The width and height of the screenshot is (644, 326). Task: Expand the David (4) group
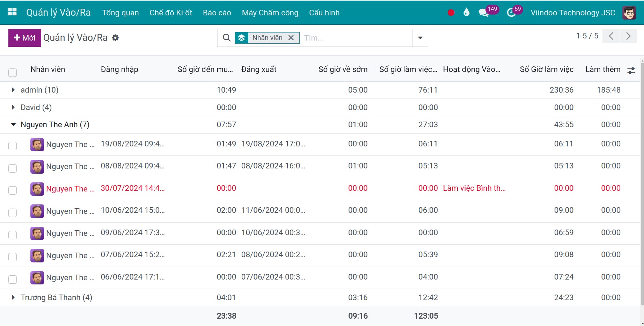(x=13, y=107)
